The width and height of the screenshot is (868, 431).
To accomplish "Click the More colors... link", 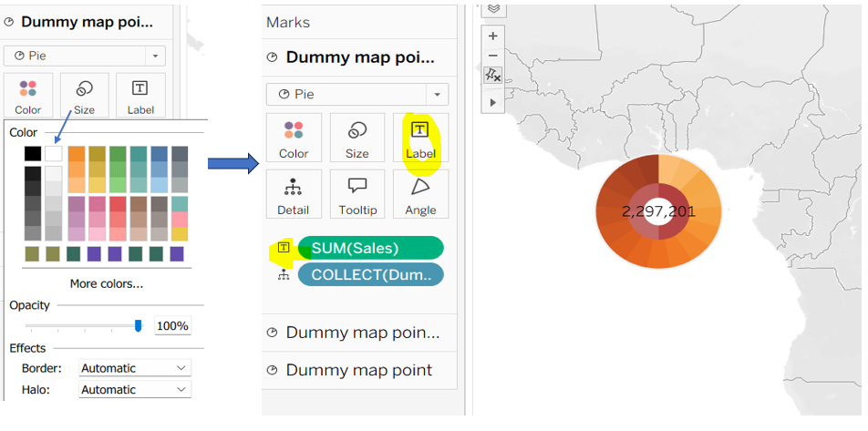I will 106,283.
